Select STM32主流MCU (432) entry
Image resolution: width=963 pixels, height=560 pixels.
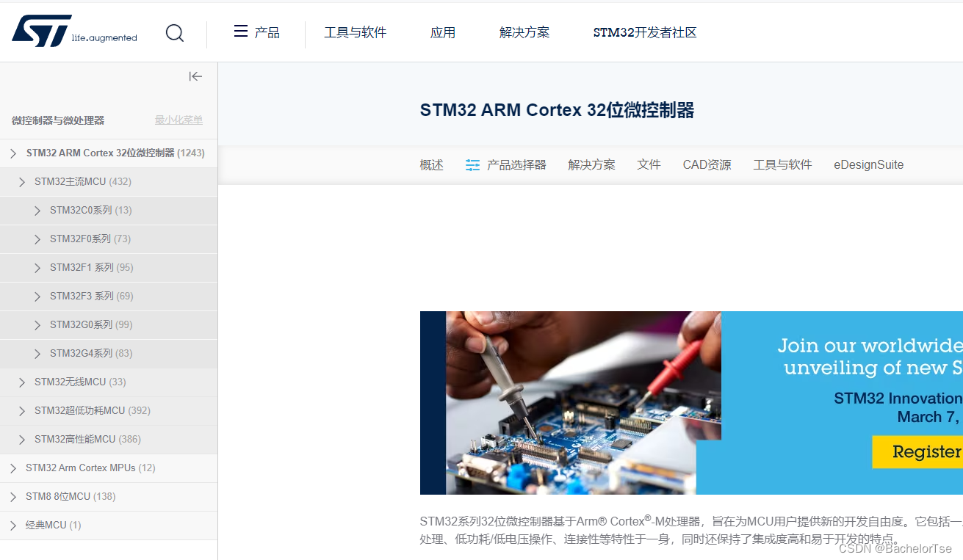click(x=83, y=181)
